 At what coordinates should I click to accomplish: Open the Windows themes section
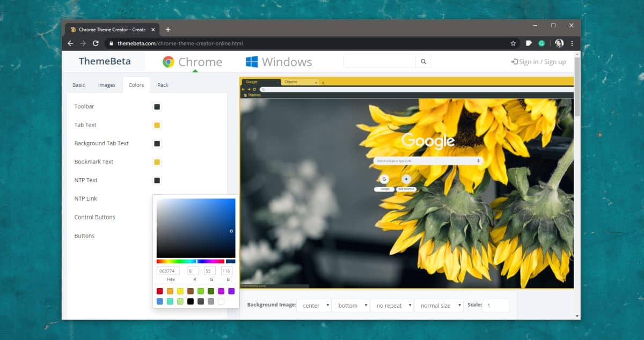click(x=279, y=62)
